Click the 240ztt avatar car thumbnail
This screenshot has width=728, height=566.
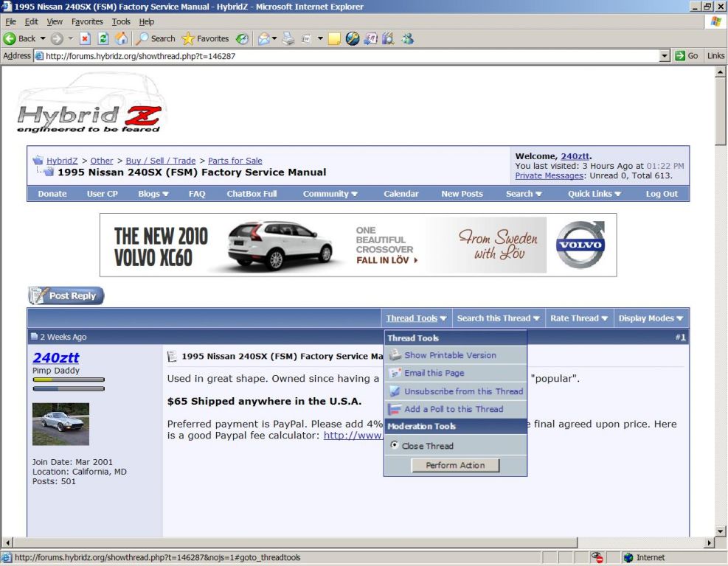pos(60,424)
